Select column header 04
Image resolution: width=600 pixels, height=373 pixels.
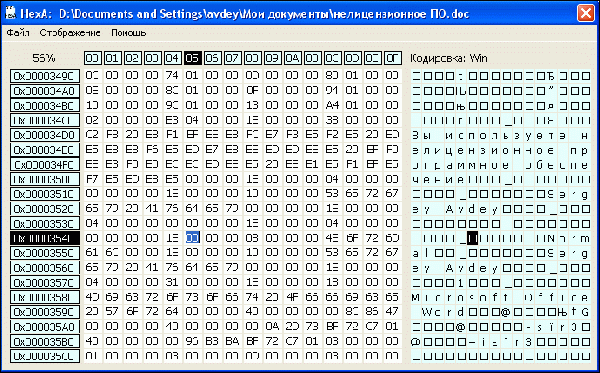coord(172,58)
